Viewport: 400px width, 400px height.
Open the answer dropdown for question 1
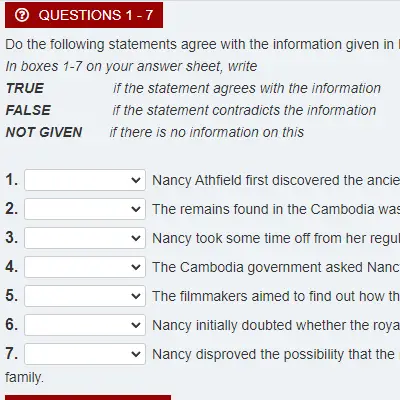click(85, 180)
